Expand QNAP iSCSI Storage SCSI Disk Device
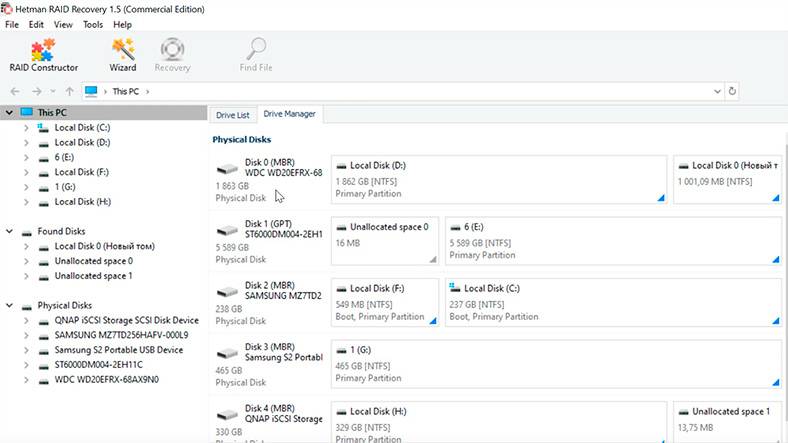This screenshot has width=788, height=443. coord(26,320)
